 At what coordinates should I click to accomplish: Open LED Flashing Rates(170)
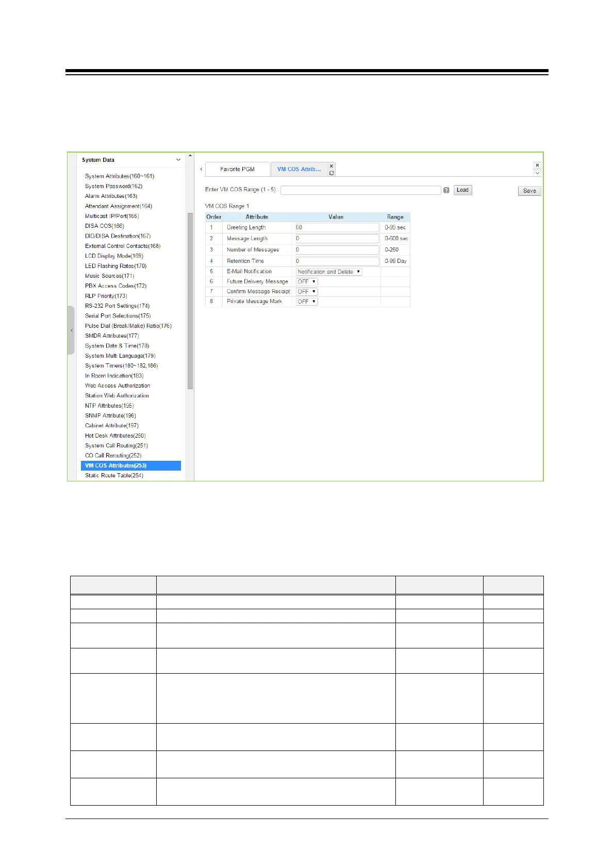point(115,266)
